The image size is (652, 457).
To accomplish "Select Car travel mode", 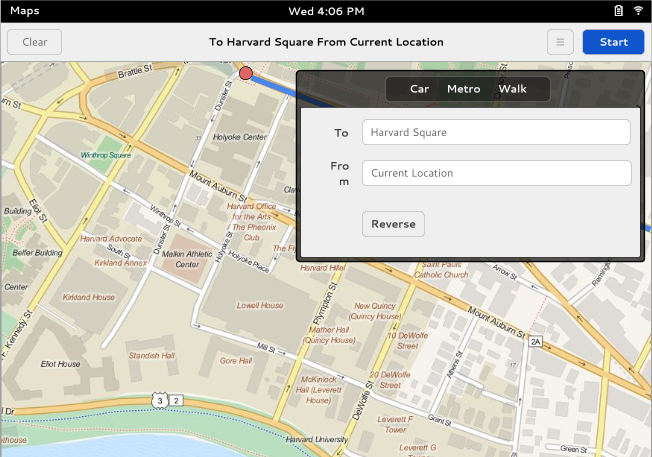I will tap(419, 89).
